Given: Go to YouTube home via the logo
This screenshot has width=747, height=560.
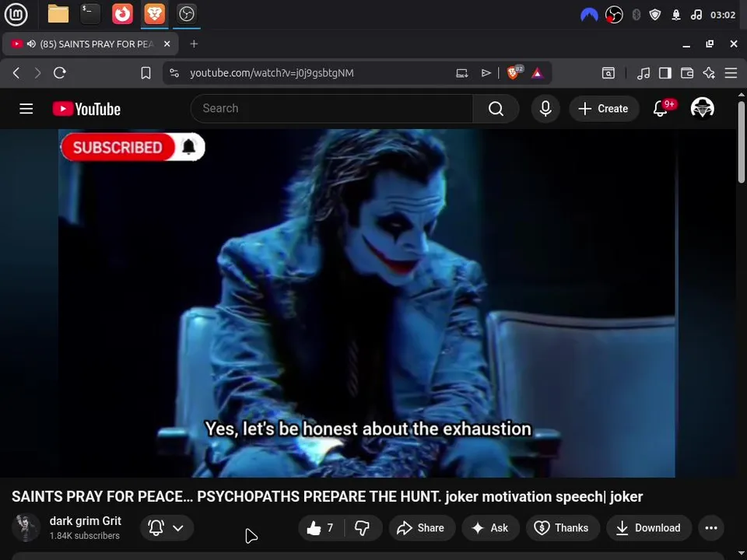Looking at the screenshot, I should tap(86, 109).
